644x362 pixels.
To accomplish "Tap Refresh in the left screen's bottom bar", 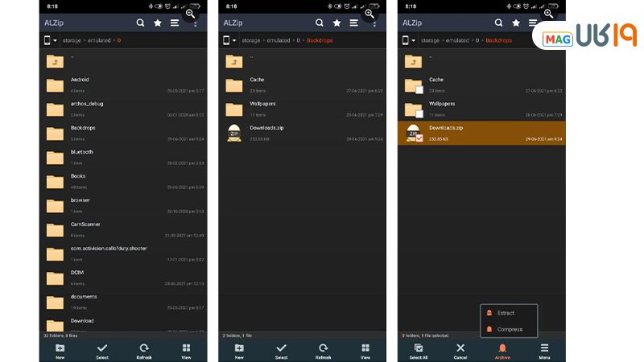I will click(144, 351).
